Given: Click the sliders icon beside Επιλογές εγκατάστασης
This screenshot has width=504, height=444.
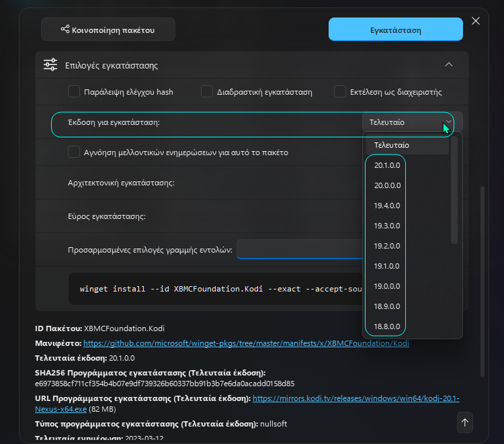Looking at the screenshot, I should pyautogui.click(x=50, y=65).
